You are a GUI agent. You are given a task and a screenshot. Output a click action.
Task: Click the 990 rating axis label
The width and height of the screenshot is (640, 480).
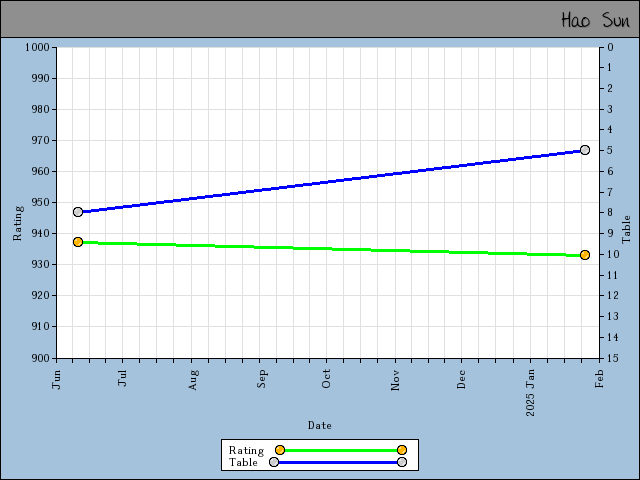click(x=40, y=78)
